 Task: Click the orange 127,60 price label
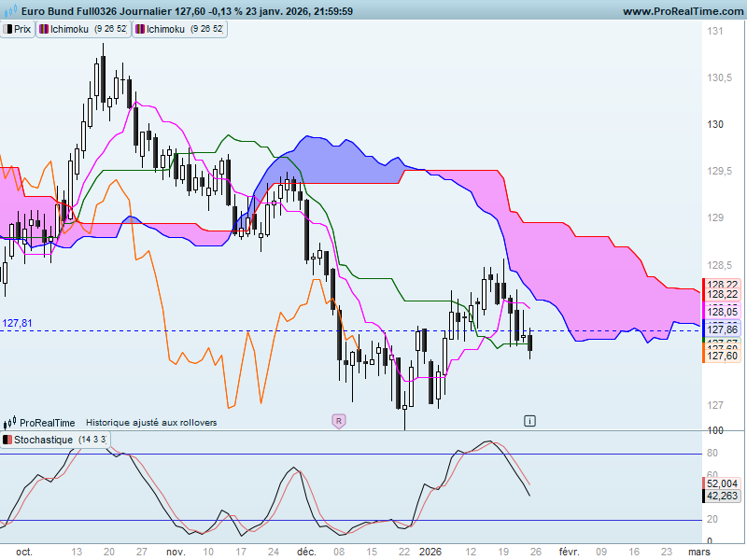click(722, 357)
